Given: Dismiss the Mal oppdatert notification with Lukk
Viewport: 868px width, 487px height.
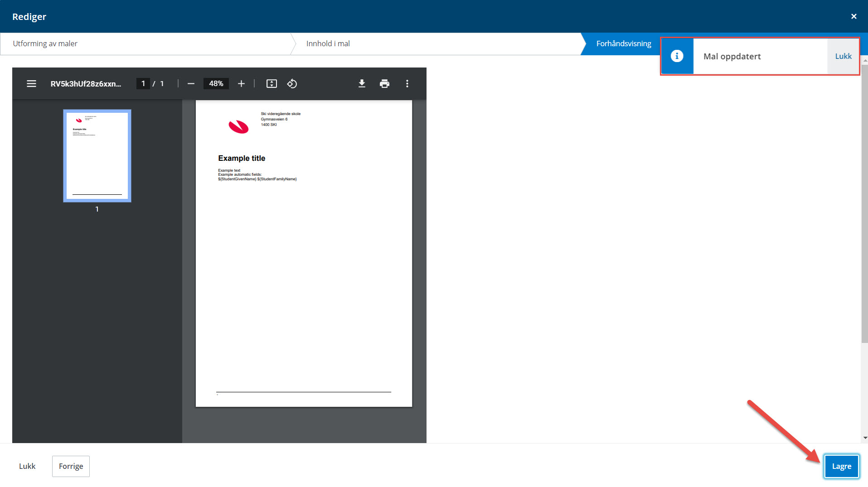Looking at the screenshot, I should click(843, 56).
